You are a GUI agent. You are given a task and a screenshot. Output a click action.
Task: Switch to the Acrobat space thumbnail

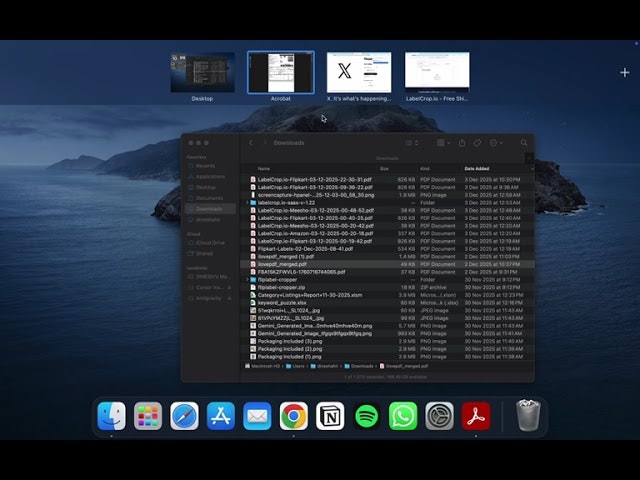click(280, 73)
